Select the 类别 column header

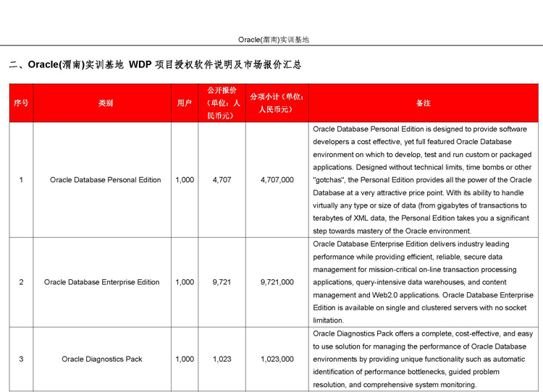point(106,103)
